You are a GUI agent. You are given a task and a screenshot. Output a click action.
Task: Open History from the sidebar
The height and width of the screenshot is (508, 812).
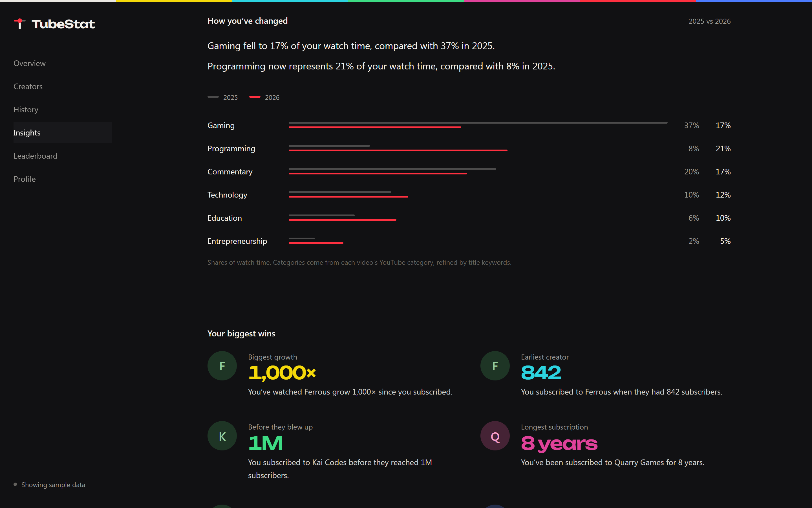tap(26, 110)
